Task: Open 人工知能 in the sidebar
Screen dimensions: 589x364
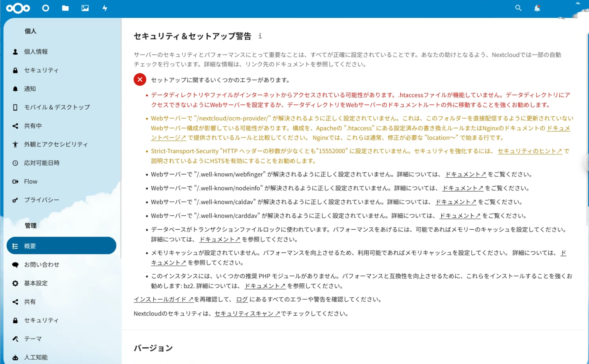Action: (61, 357)
